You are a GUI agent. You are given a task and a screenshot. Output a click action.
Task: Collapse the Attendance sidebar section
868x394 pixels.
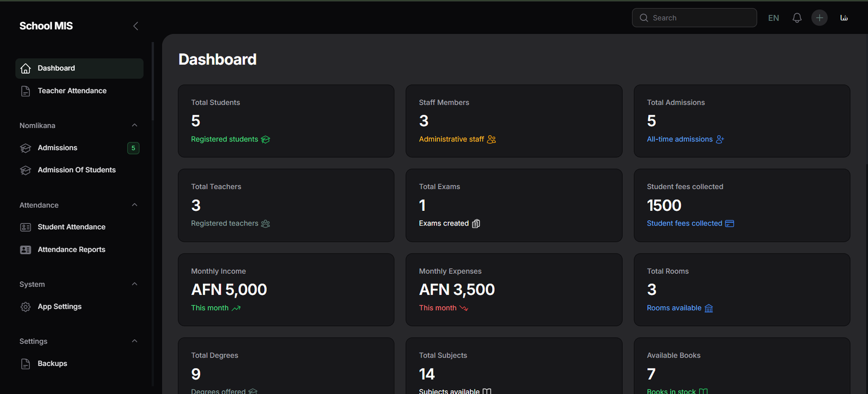tap(135, 205)
